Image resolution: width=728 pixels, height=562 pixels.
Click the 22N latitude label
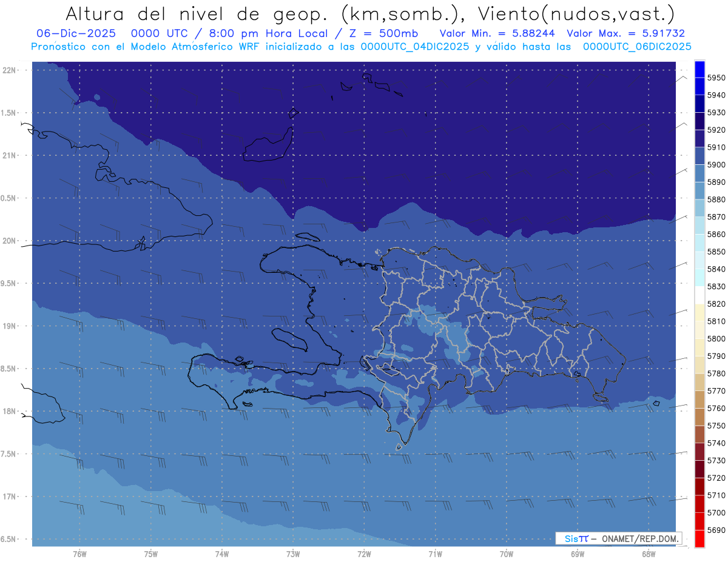[x=8, y=70]
